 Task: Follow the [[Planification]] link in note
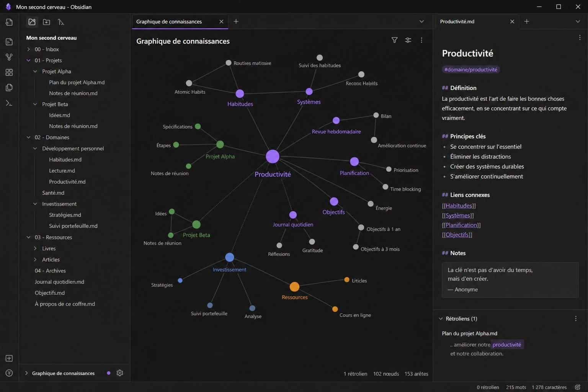click(x=461, y=225)
